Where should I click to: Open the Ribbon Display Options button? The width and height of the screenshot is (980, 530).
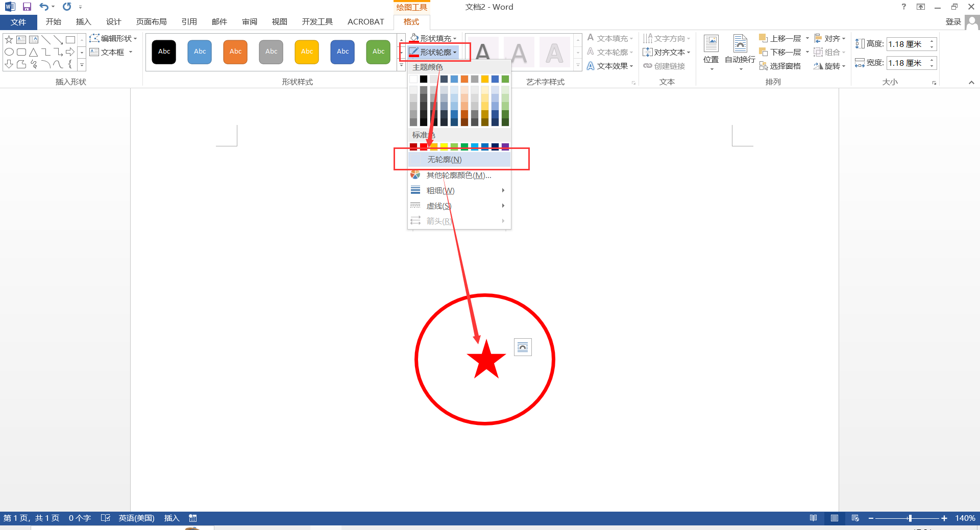(x=921, y=7)
